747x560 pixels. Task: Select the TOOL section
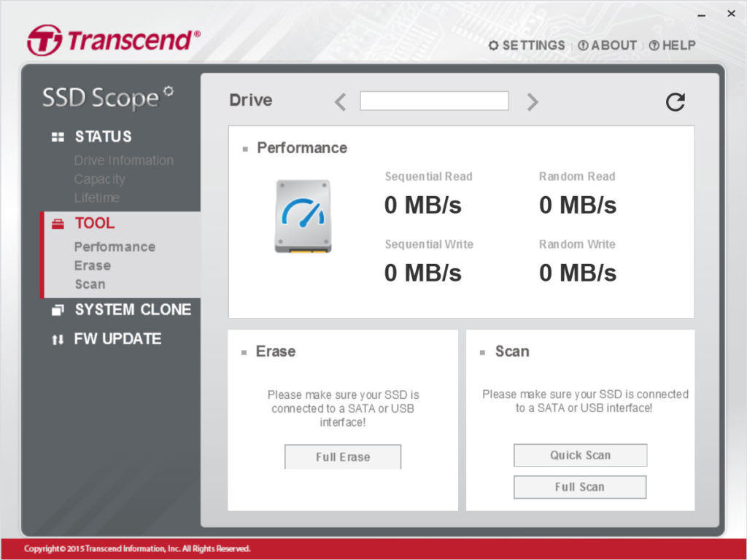(x=95, y=223)
